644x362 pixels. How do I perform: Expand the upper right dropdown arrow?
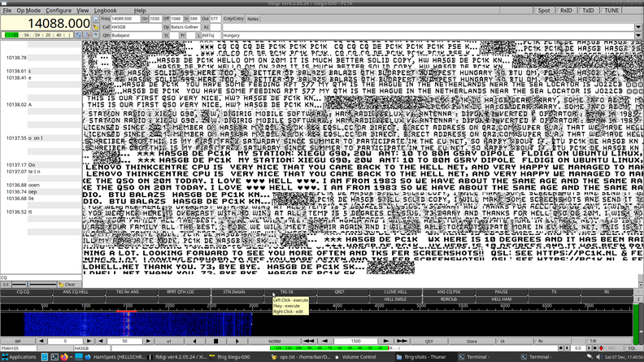(638, 27)
